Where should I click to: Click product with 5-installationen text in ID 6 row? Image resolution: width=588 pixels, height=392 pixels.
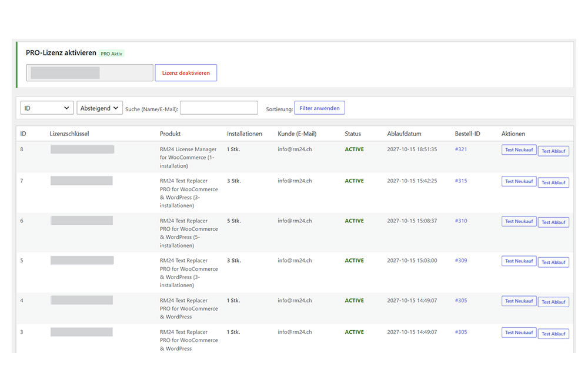(x=189, y=233)
